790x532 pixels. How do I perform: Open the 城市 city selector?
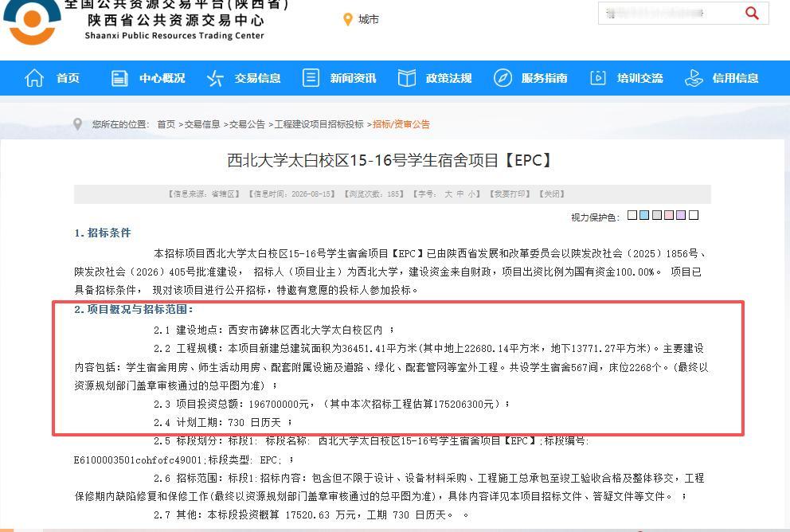point(368,20)
